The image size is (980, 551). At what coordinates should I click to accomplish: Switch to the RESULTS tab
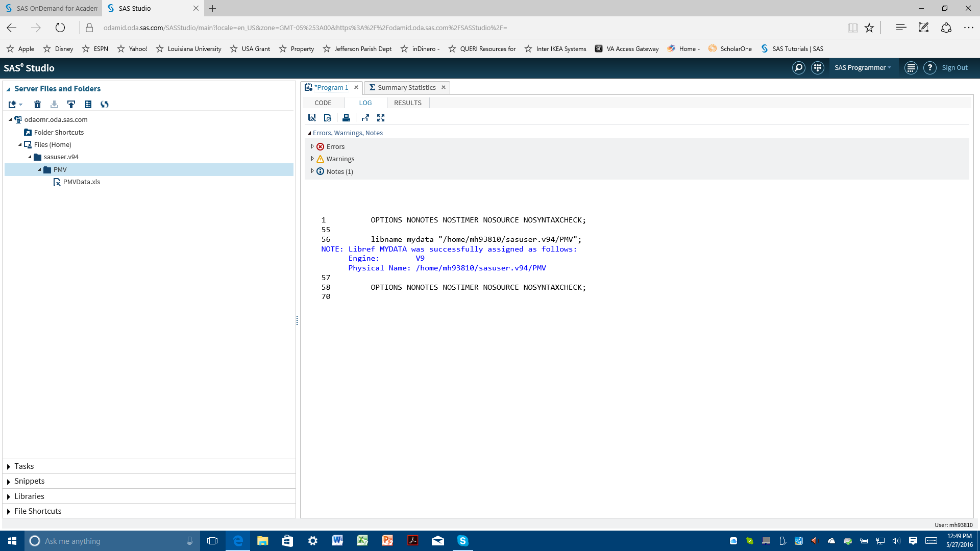coord(407,103)
